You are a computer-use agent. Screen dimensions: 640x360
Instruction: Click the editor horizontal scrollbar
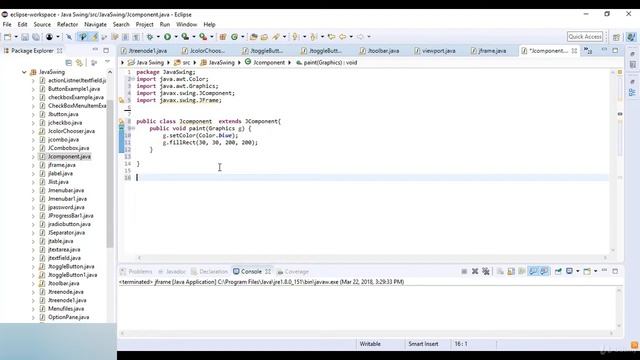(371, 258)
